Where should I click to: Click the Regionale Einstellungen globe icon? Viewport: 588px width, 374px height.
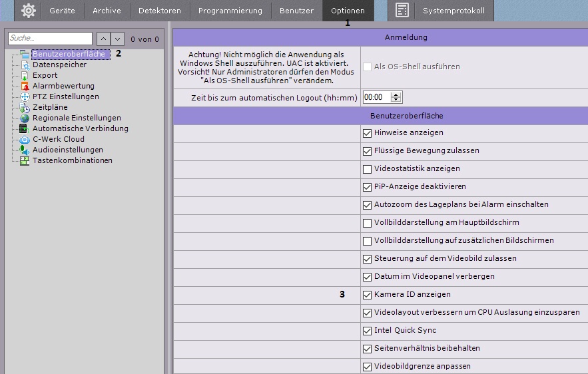(24, 118)
